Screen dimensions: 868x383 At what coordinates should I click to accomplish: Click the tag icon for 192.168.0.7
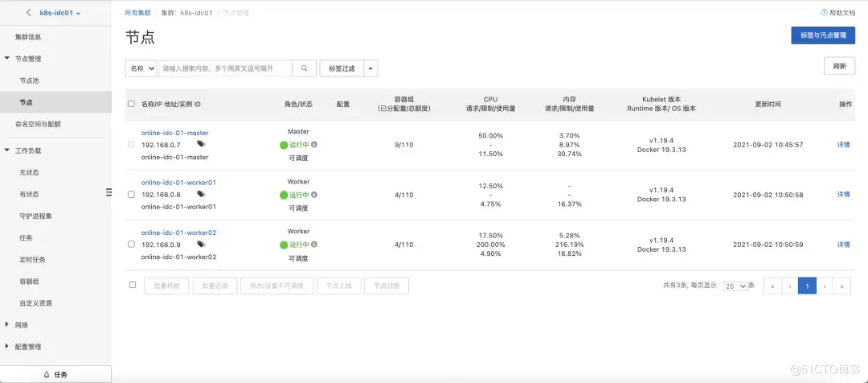click(201, 144)
